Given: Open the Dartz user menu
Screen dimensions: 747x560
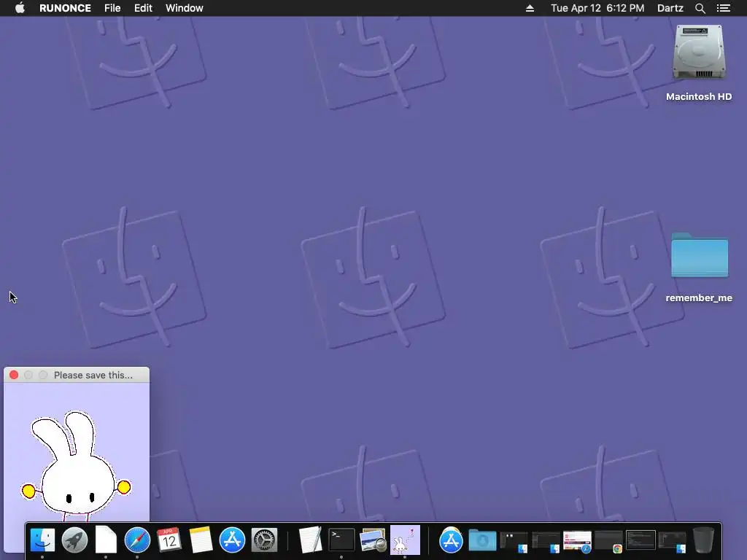Looking at the screenshot, I should pyautogui.click(x=670, y=8).
